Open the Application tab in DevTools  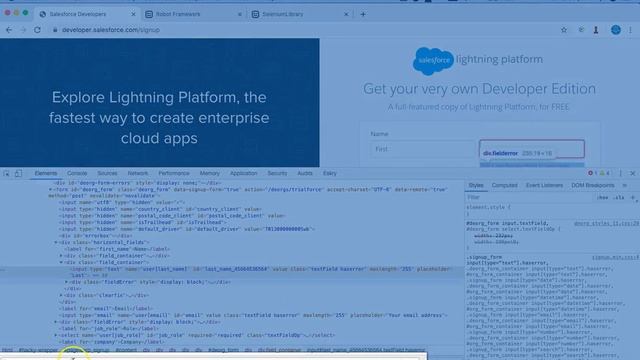click(243, 173)
